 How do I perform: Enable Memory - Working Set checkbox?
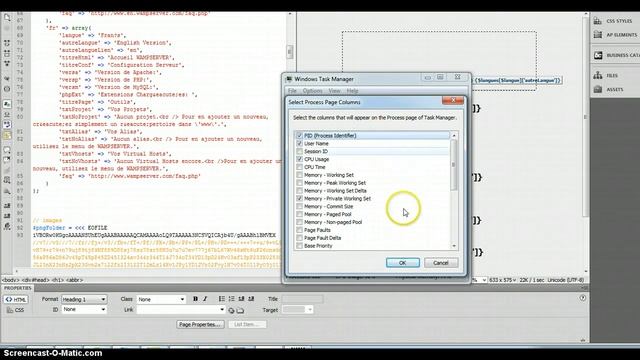pos(299,175)
